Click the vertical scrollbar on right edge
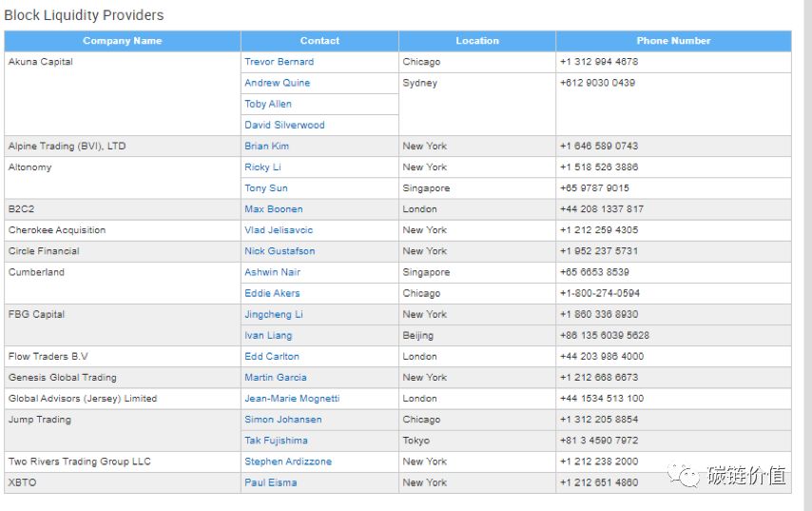Screen dimensions: 812x511 [x=808, y=255]
